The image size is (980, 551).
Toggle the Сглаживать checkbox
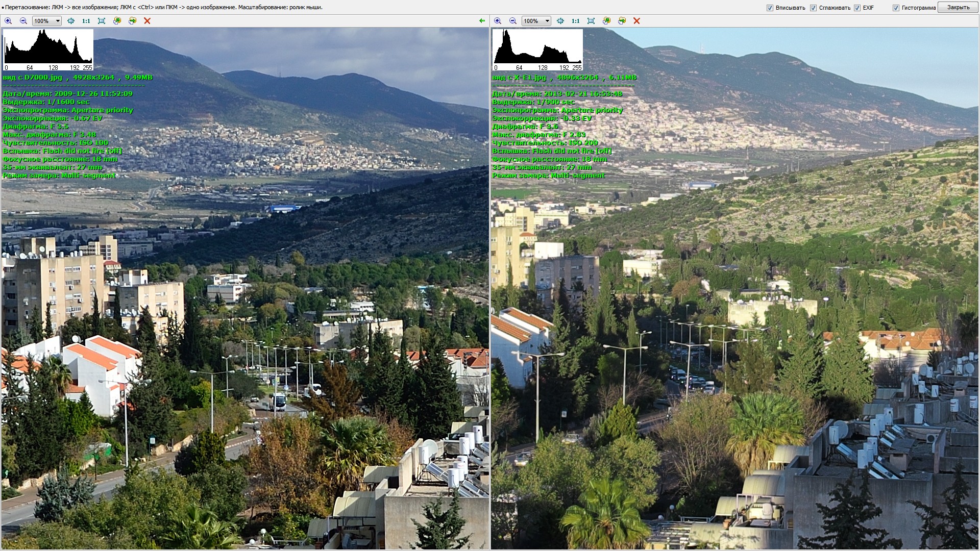pyautogui.click(x=813, y=8)
